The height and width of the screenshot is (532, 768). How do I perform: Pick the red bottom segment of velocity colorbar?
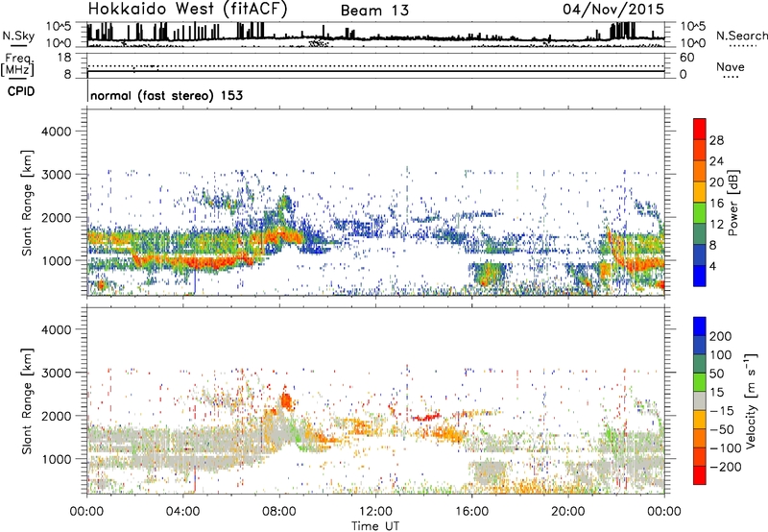click(x=700, y=475)
